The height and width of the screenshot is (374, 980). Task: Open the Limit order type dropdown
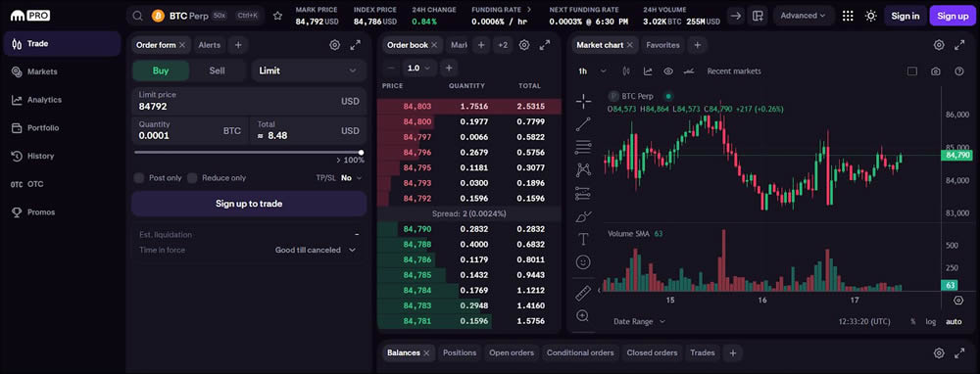pos(309,70)
